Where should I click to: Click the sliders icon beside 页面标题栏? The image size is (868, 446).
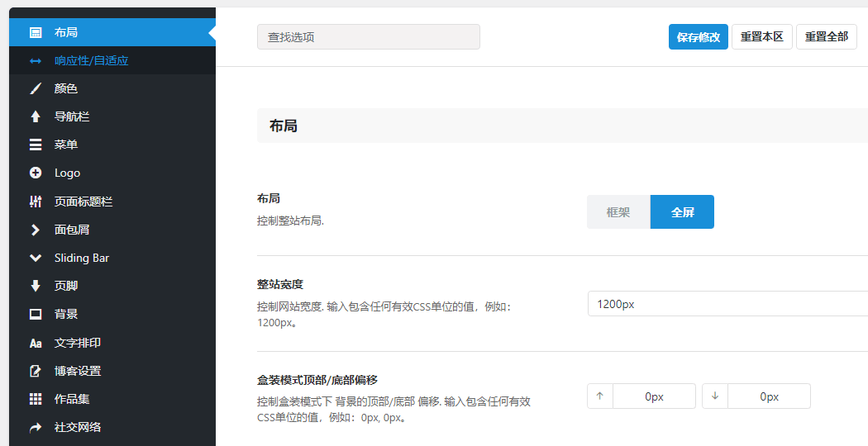[x=36, y=202]
